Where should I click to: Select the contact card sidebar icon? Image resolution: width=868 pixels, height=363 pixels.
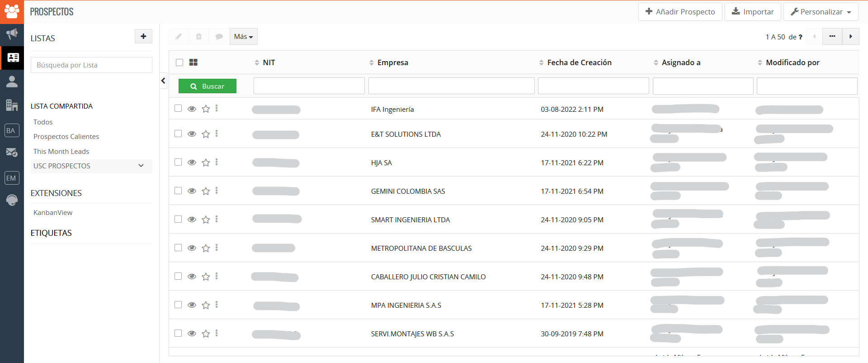(x=13, y=57)
